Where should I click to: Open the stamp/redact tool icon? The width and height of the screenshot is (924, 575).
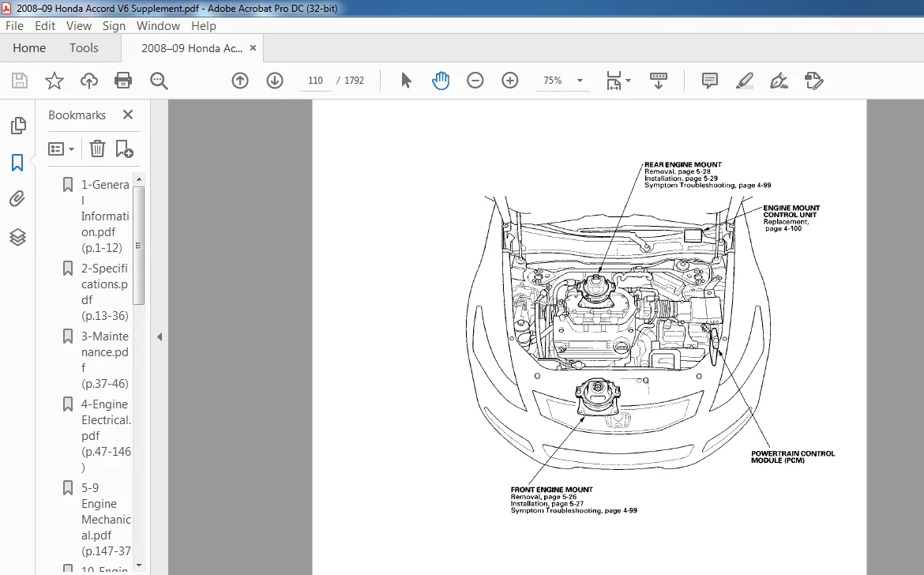pyautogui.click(x=813, y=81)
